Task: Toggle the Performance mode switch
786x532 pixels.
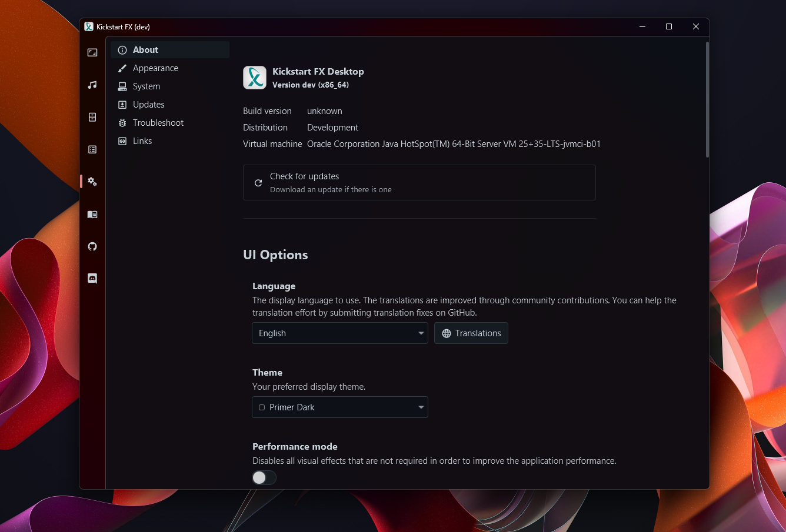Action: click(x=264, y=478)
